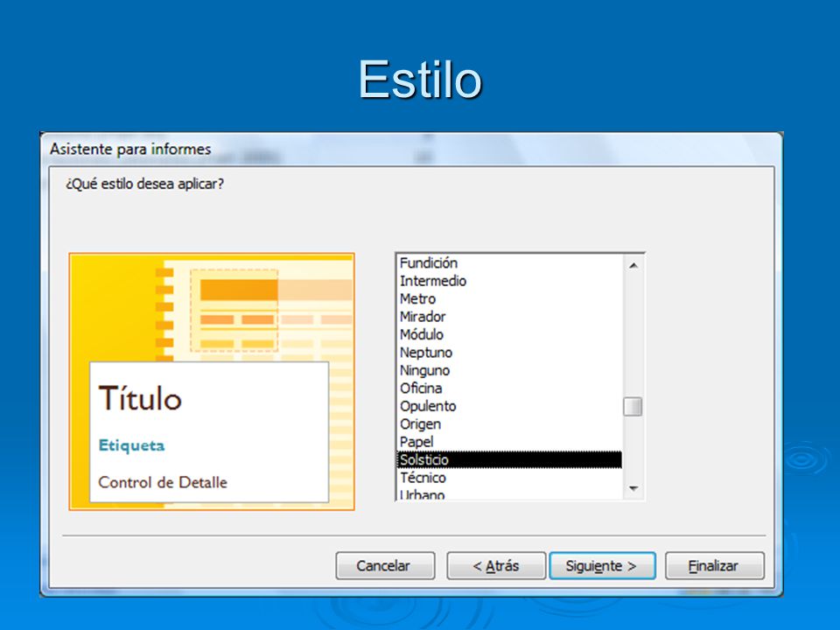Select the Oficina style
Screen dimensions: 840x630
[509, 388]
